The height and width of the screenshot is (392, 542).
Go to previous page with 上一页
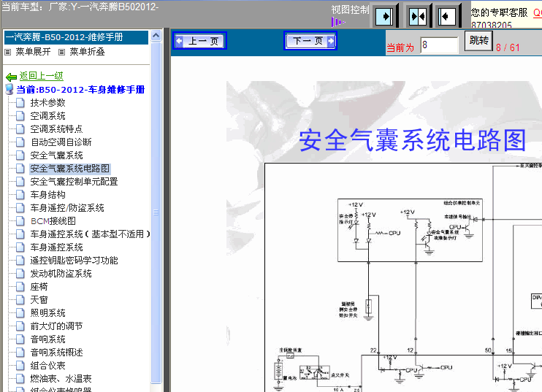(200, 41)
